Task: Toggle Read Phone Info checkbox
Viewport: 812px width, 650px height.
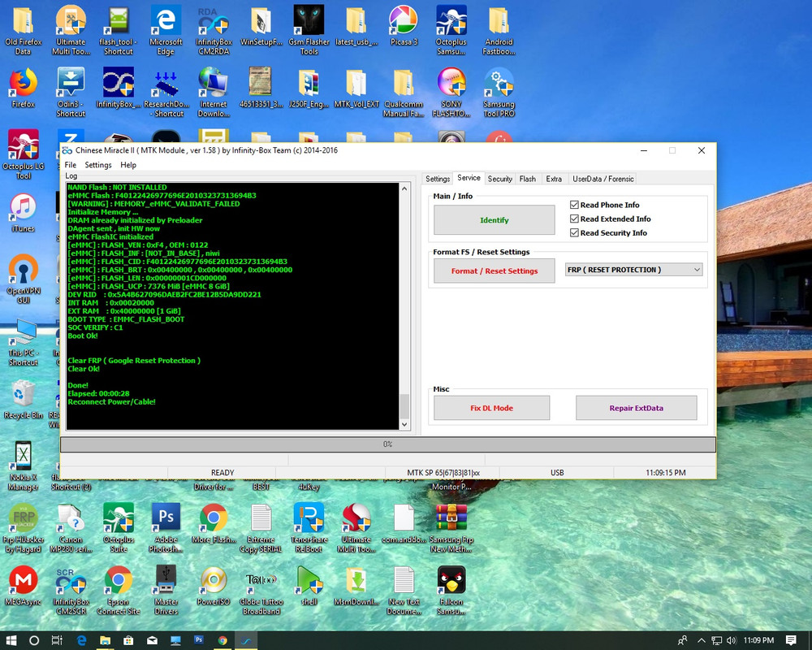Action: coord(574,205)
